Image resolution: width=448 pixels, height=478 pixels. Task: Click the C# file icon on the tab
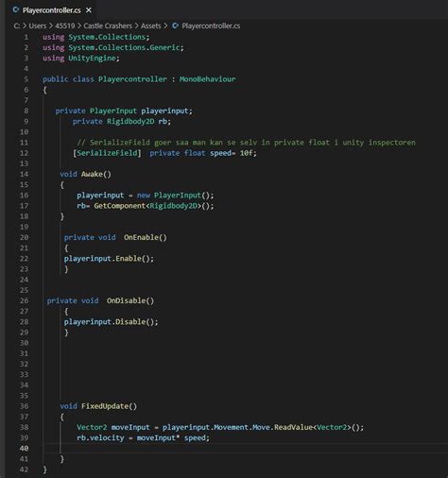(15, 9)
